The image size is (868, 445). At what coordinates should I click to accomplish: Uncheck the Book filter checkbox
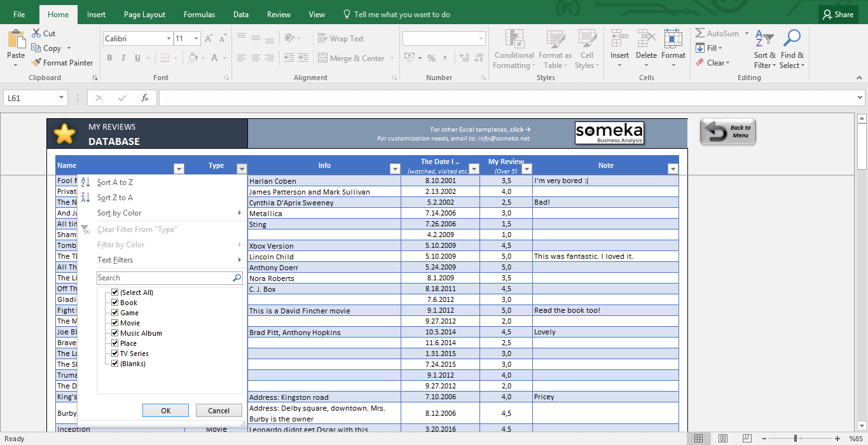(115, 303)
